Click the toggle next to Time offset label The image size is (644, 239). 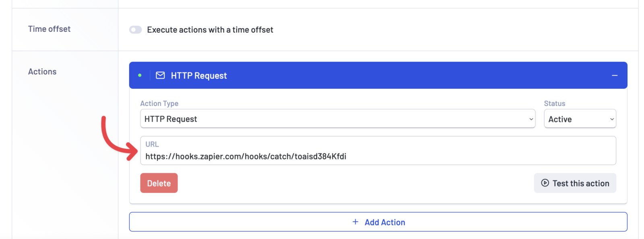(x=136, y=29)
